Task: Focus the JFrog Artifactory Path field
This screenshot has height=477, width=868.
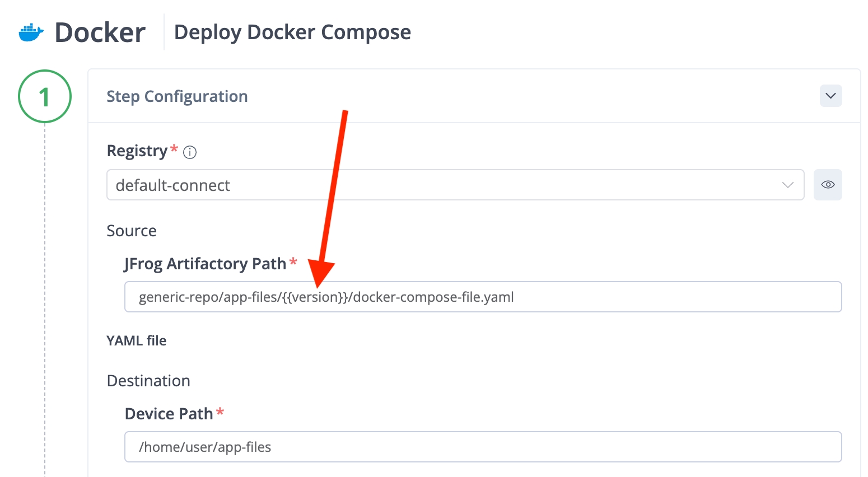Action: click(616, 297)
